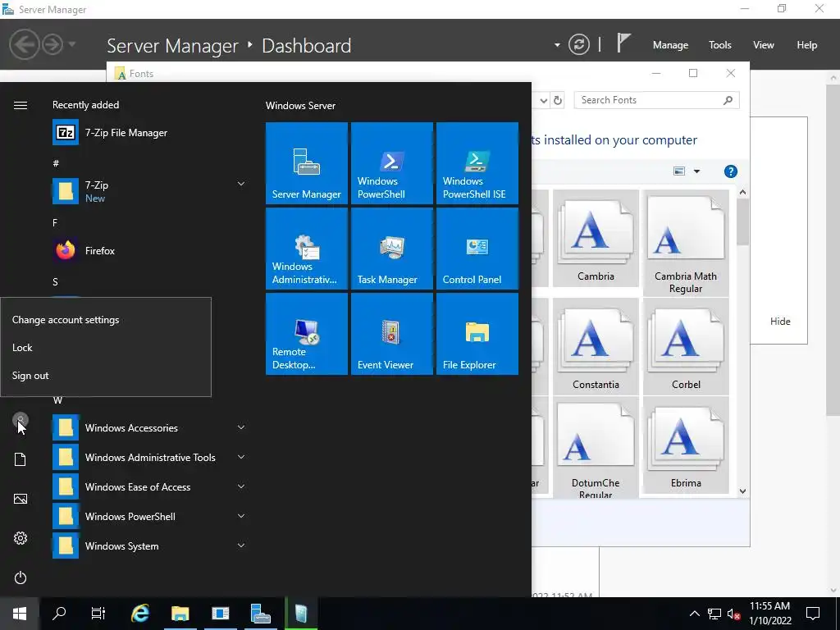This screenshot has width=840, height=630.
Task: Open the Windows PowerShell ISE tile
Action: [x=477, y=163]
